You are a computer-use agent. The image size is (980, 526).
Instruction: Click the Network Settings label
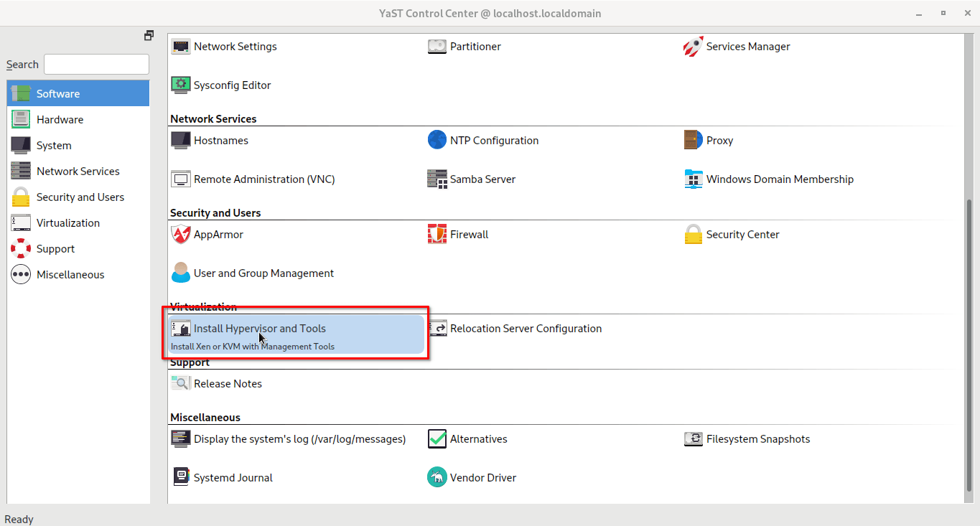pos(235,47)
